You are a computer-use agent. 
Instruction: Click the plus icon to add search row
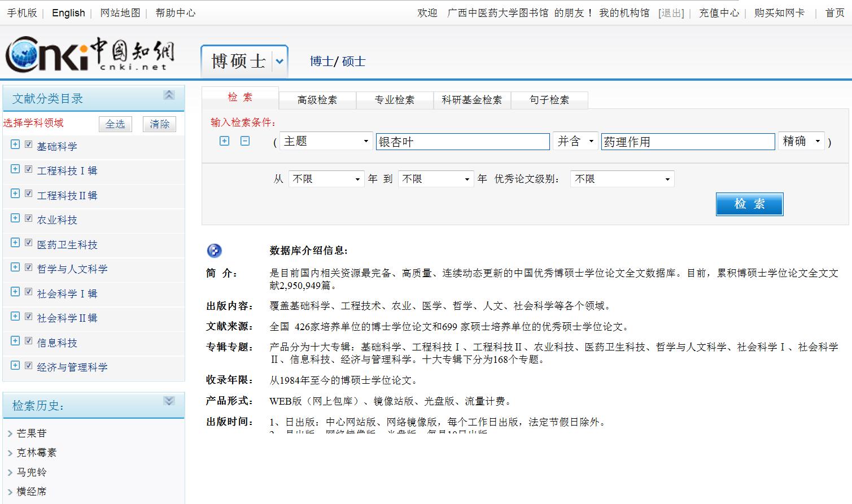click(225, 141)
